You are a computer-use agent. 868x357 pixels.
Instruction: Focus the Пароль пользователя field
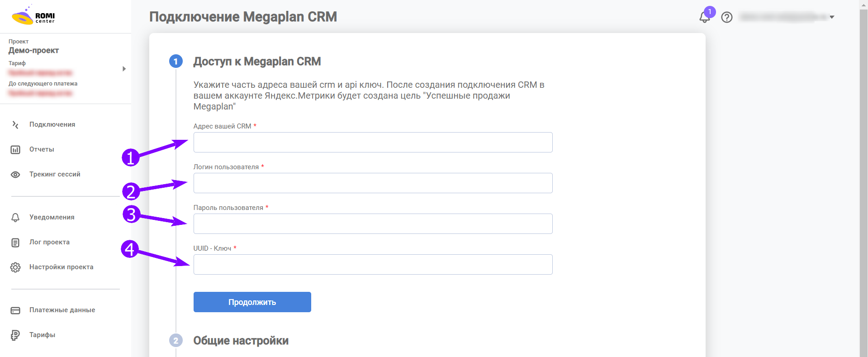373,224
